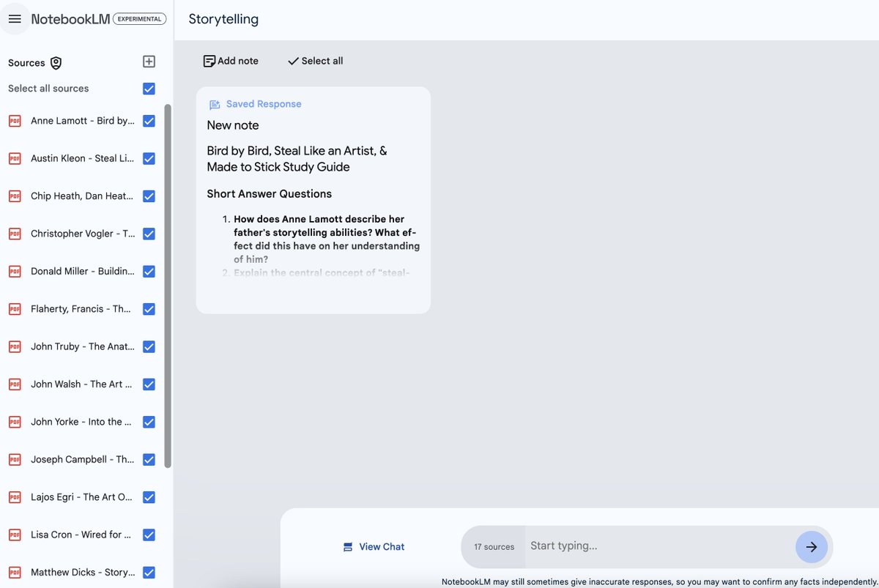The width and height of the screenshot is (879, 588).
Task: Uncheck Christopher Vogler source checkbox
Action: click(x=149, y=234)
